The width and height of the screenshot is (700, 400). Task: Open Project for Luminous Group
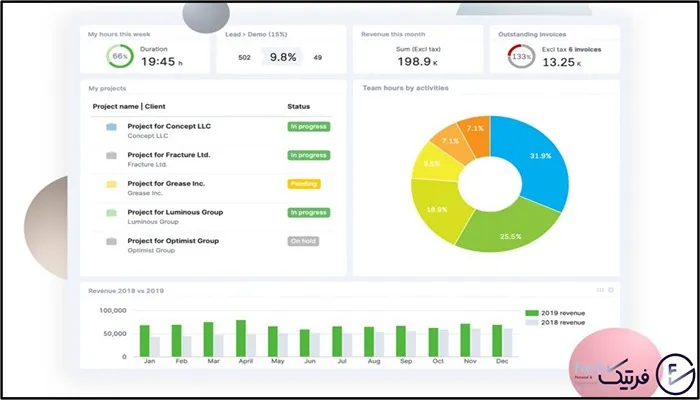(x=175, y=212)
